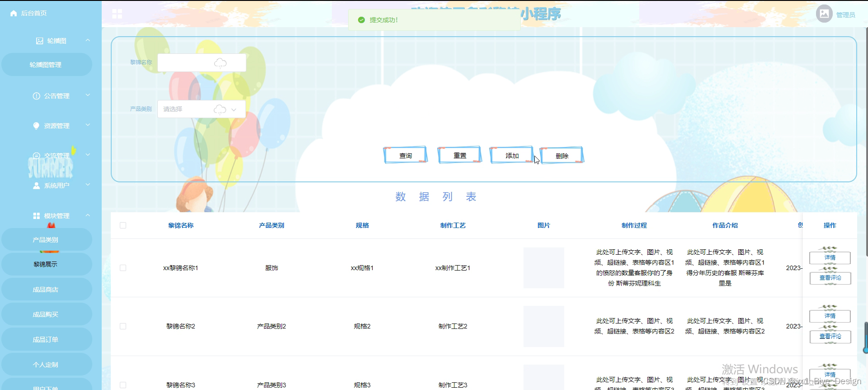
Task: Expand the 资源管理 menu chevron
Action: coord(88,125)
